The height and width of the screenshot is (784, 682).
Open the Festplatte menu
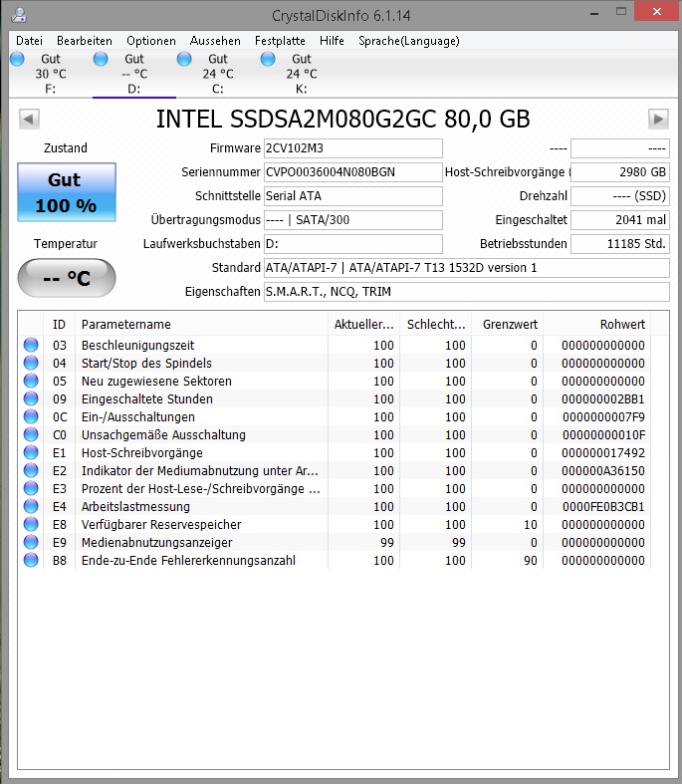click(280, 41)
